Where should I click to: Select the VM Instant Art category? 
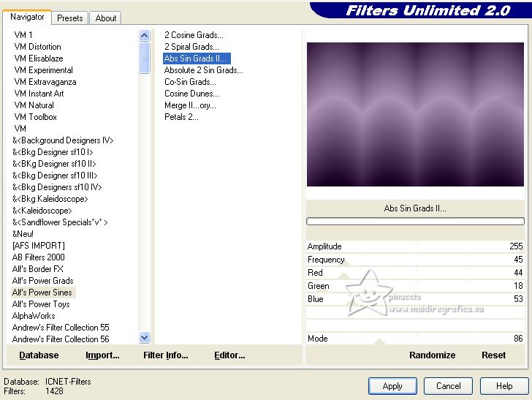point(39,94)
